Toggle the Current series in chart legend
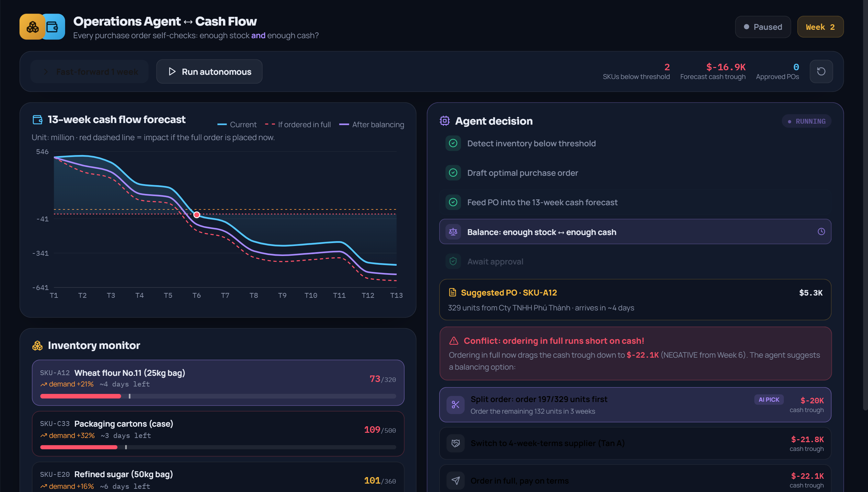 [237, 124]
